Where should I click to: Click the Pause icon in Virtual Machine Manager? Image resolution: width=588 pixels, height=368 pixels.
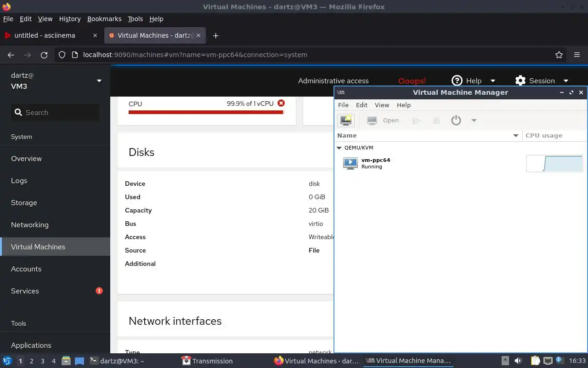pyautogui.click(x=436, y=121)
